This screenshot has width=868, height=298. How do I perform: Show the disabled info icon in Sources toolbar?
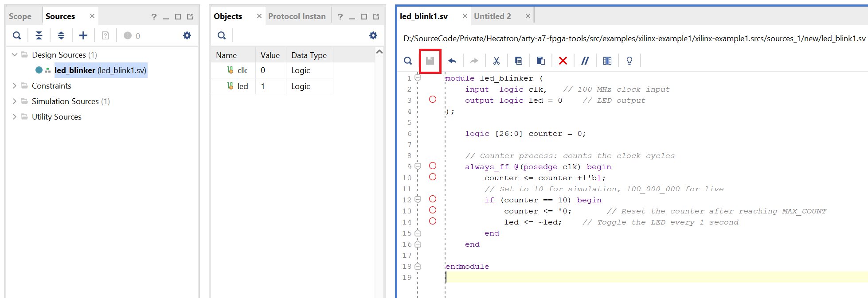pos(106,35)
